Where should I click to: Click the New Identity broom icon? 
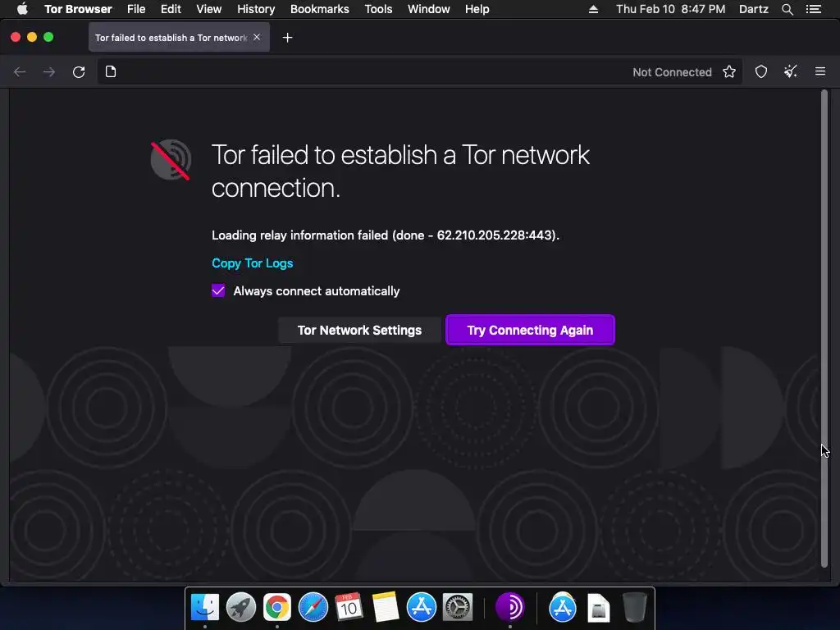click(x=791, y=72)
